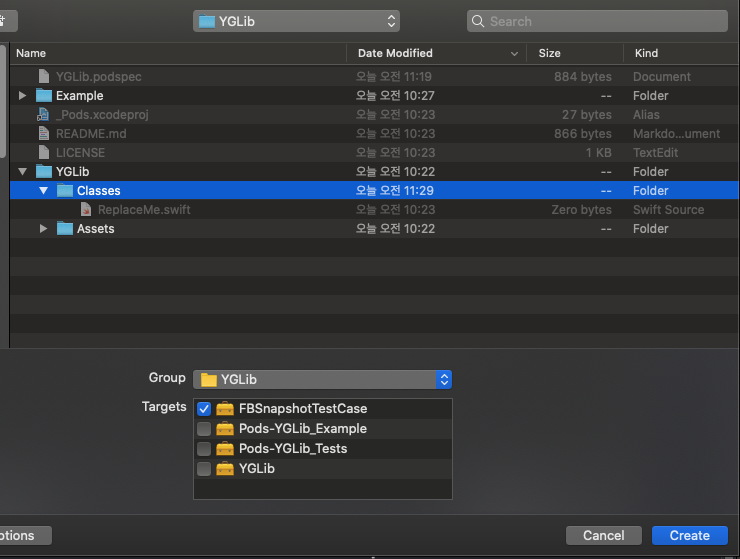
Task: Click the Markdo...ument kind label
Action: click(x=676, y=134)
